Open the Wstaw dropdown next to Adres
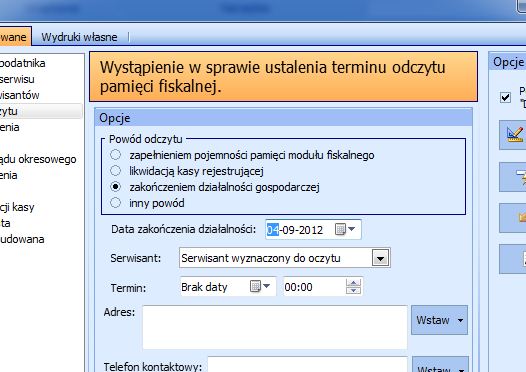This screenshot has width=526, height=372. 439,320
